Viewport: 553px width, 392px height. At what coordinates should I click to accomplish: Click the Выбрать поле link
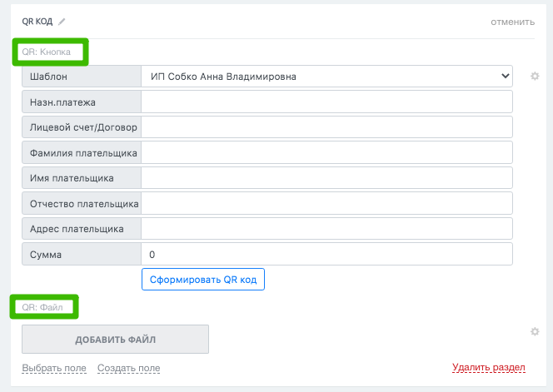coord(54,368)
